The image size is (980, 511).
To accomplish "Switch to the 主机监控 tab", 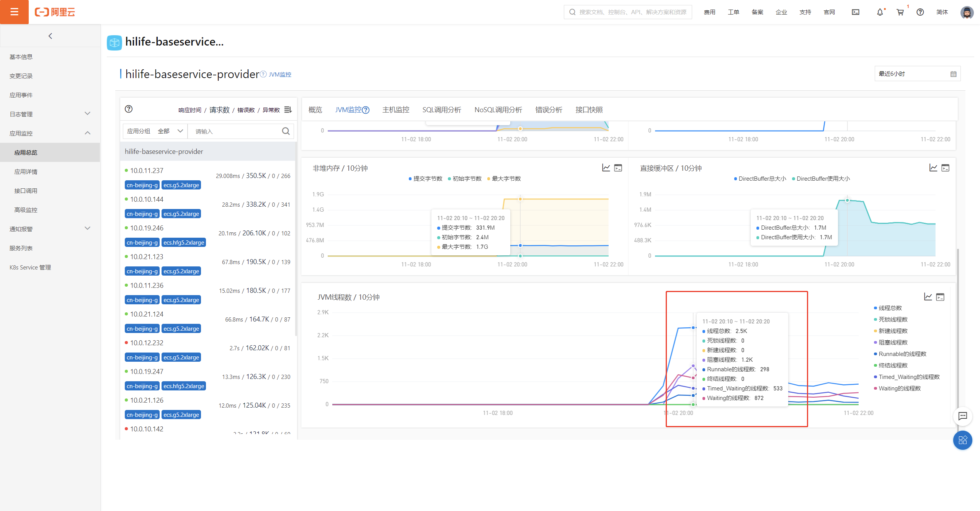I will coord(395,110).
